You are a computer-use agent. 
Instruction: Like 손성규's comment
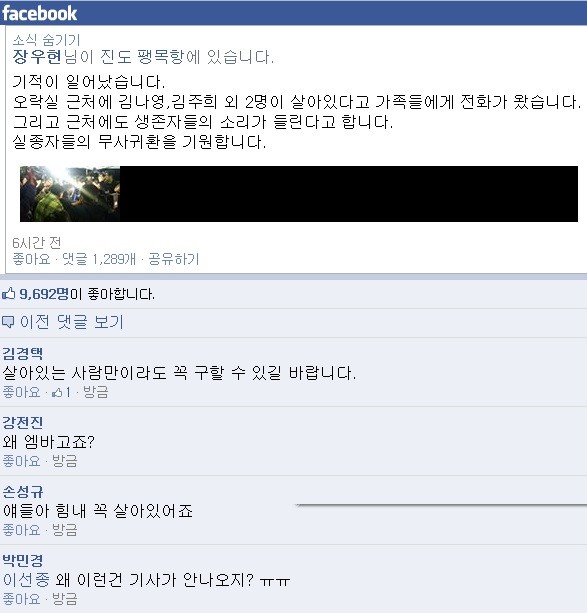pos(22,530)
